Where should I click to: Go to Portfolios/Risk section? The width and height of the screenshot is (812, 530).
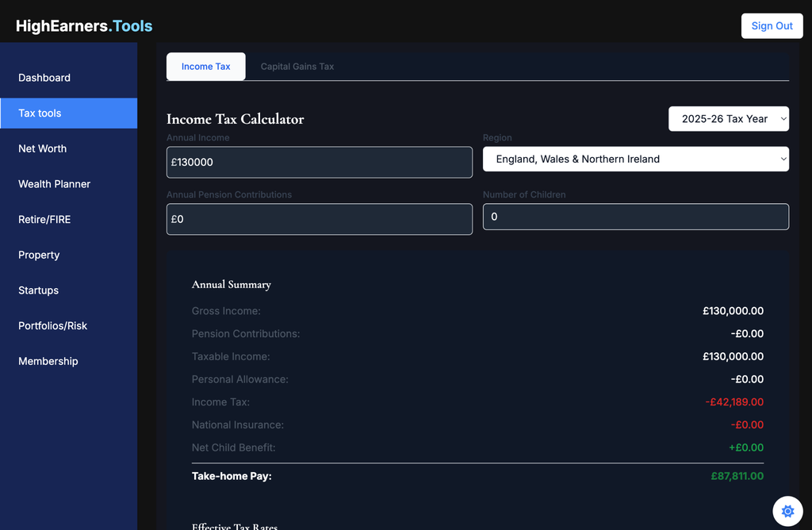pos(53,326)
